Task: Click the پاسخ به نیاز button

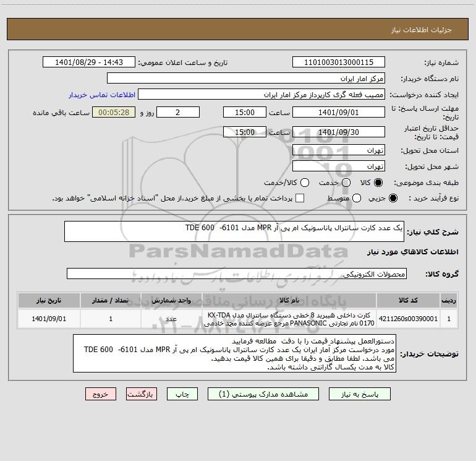Action: point(360,394)
